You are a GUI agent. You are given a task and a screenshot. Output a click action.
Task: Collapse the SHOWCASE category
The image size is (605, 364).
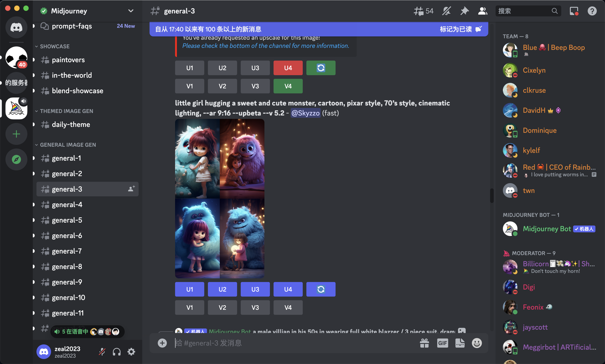click(x=54, y=46)
